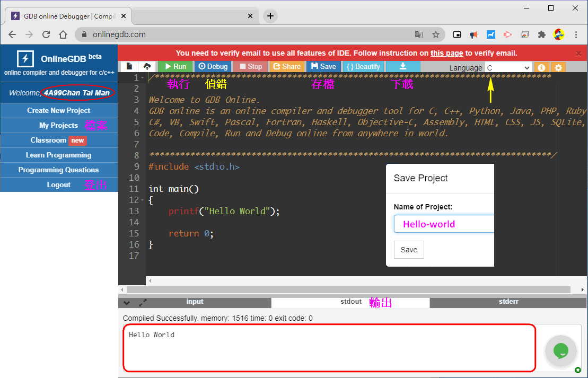
Task: Switch to the input tab
Action: coord(195,302)
